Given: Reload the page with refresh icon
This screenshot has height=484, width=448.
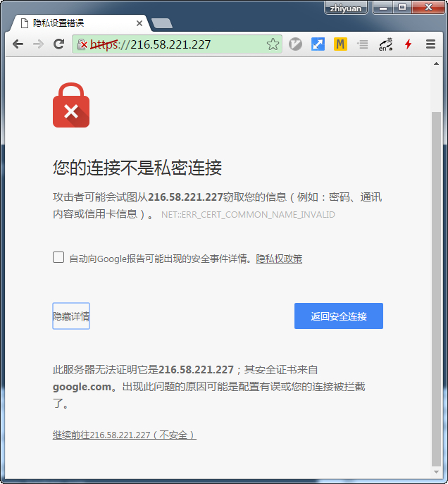Looking at the screenshot, I should 58,44.
